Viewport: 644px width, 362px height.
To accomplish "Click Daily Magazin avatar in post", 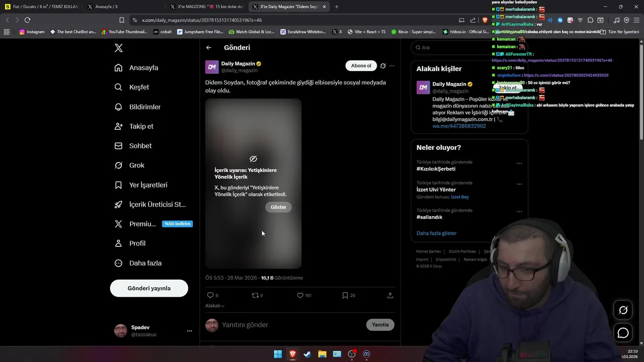I will (212, 67).
